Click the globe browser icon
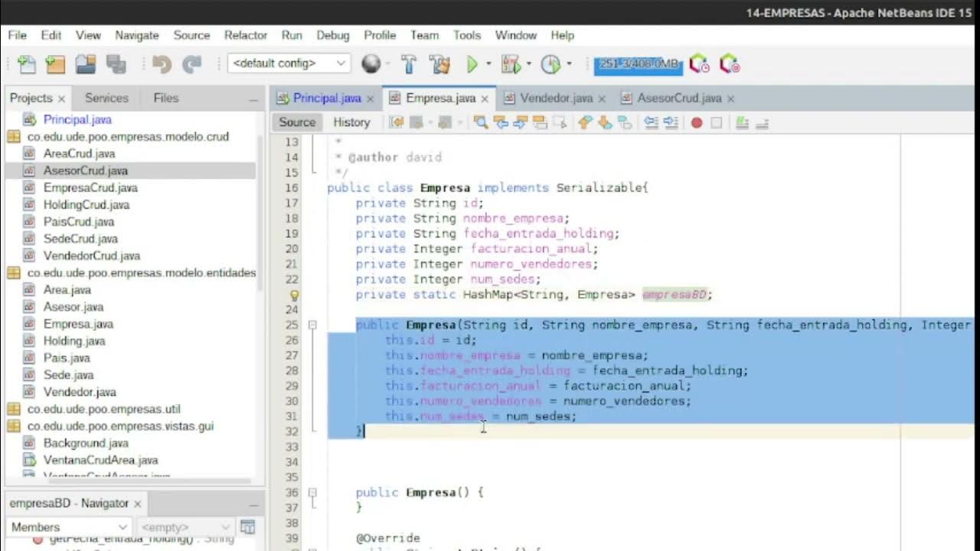 click(x=371, y=64)
